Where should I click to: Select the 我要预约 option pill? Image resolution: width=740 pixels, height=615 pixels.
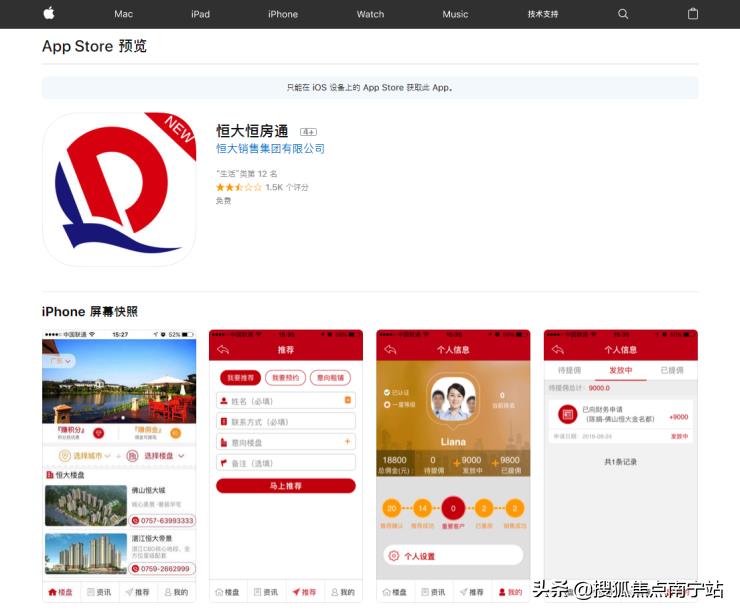(x=285, y=378)
